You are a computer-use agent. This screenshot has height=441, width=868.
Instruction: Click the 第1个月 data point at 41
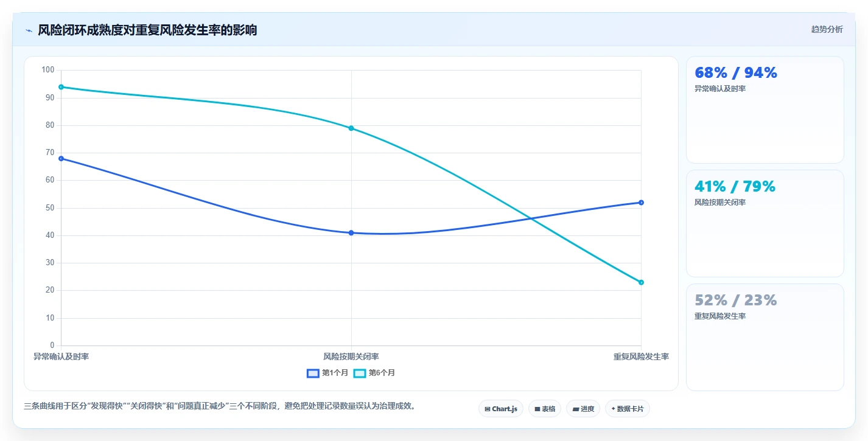click(x=351, y=232)
